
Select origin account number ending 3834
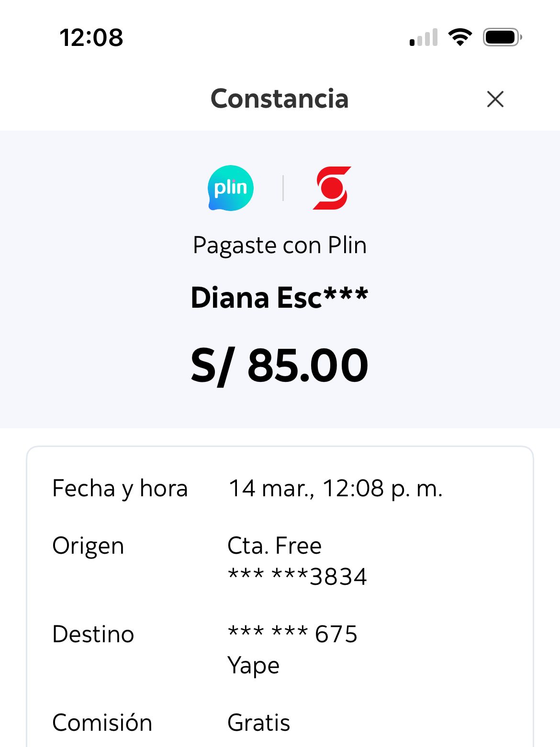(x=297, y=577)
